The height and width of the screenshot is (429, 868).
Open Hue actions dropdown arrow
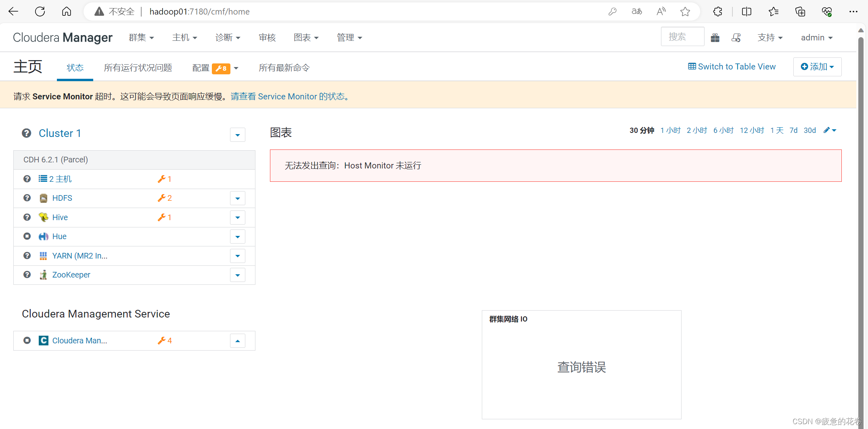(x=238, y=237)
